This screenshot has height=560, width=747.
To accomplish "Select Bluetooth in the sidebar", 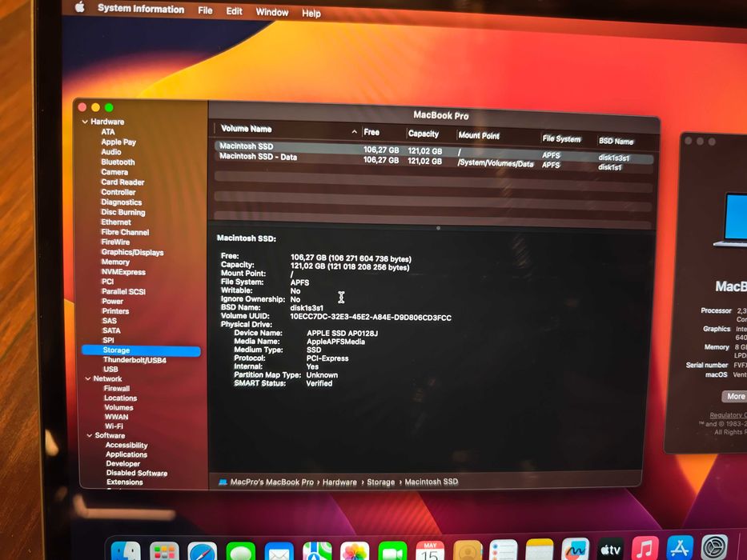I will [x=118, y=162].
